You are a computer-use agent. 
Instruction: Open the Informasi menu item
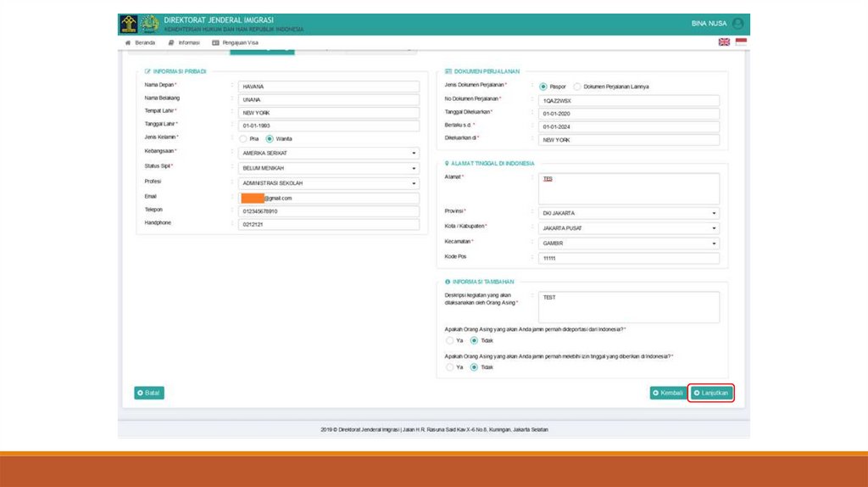(184, 42)
